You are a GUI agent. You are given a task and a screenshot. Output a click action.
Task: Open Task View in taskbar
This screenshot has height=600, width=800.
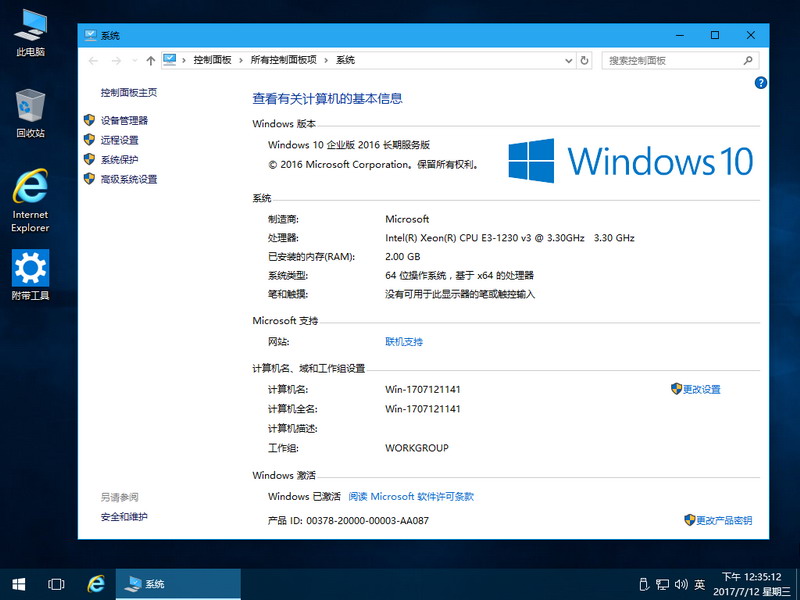point(56,584)
